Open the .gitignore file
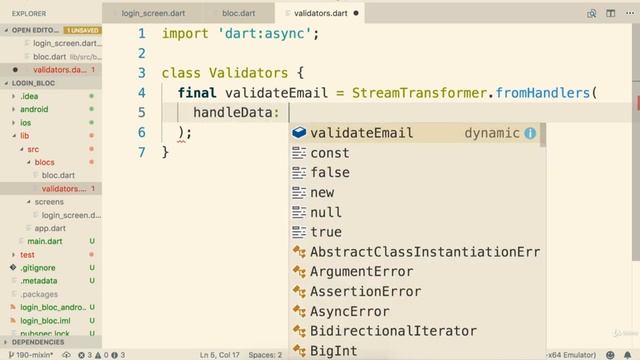 point(38,268)
